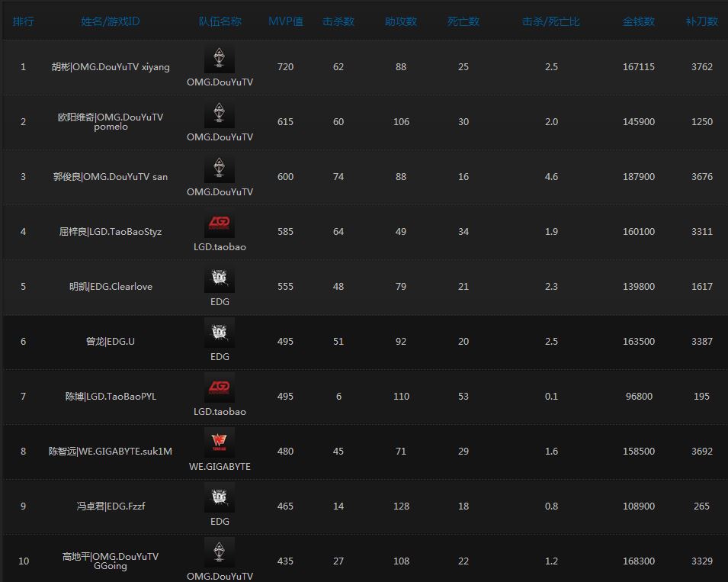Sort by the MVP值 column header
This screenshot has width=728, height=582.
tap(285, 21)
